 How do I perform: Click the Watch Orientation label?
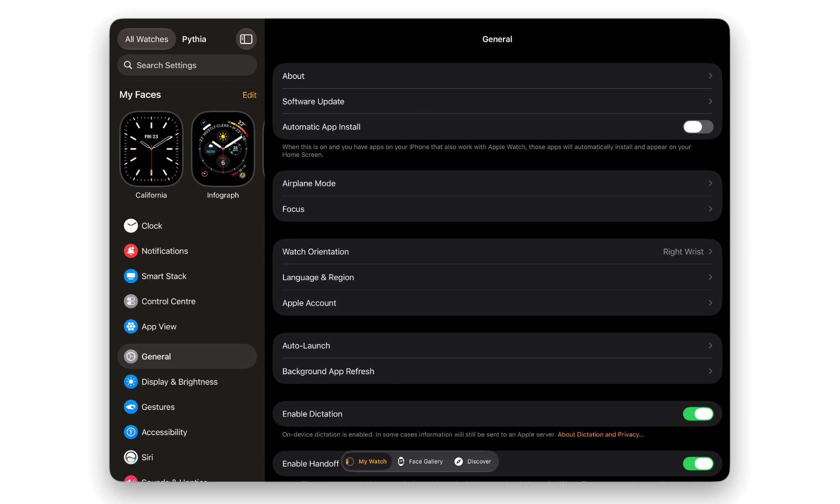[x=315, y=252]
